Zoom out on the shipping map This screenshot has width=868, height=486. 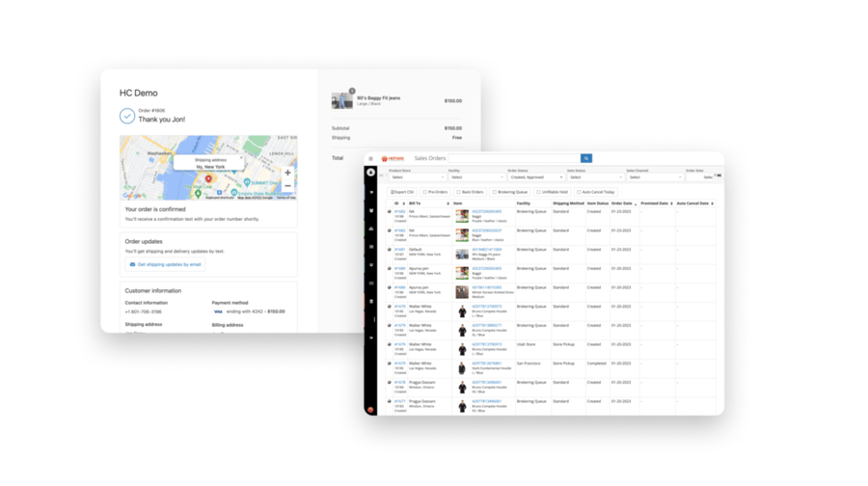tap(287, 186)
